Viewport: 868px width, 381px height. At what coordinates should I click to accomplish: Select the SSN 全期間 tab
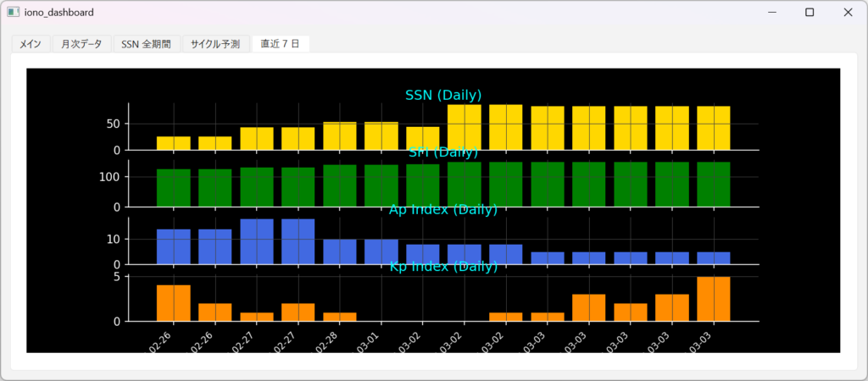[146, 43]
